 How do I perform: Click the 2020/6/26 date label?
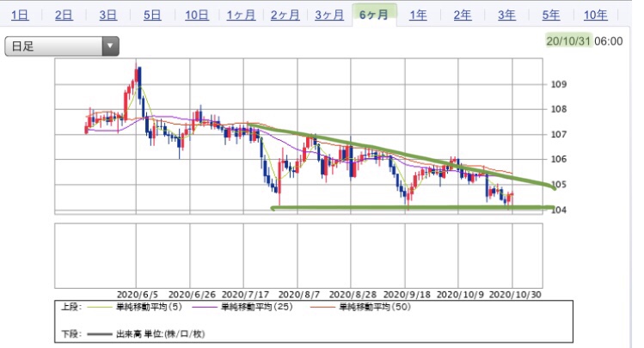pyautogui.click(x=192, y=295)
